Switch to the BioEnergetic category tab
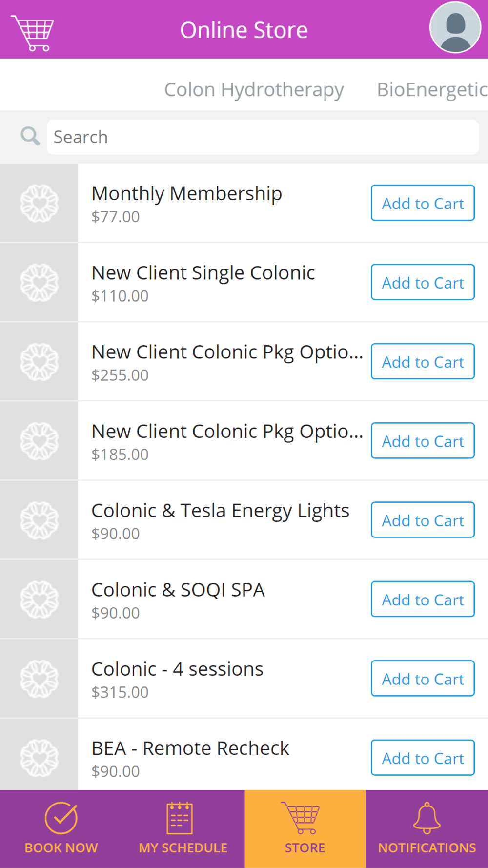The image size is (488, 868). [x=432, y=90]
